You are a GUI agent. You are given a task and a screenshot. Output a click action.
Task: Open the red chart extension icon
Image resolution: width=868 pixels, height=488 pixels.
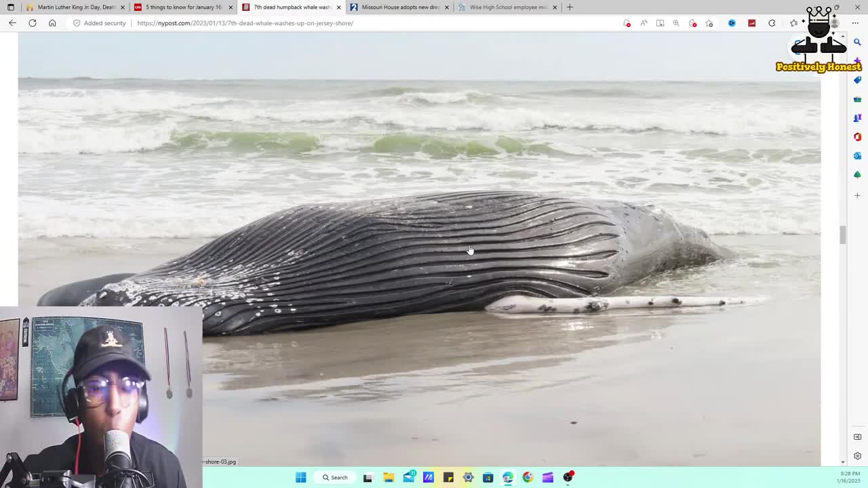click(x=751, y=23)
